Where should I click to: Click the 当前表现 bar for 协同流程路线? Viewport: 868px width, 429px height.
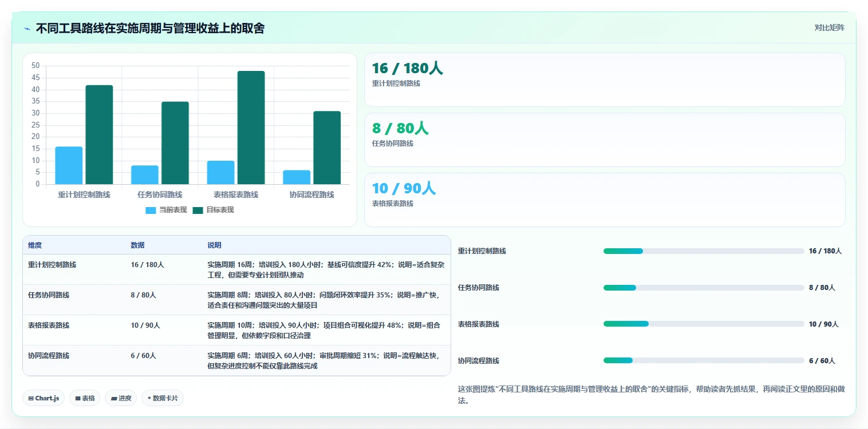coord(297,177)
